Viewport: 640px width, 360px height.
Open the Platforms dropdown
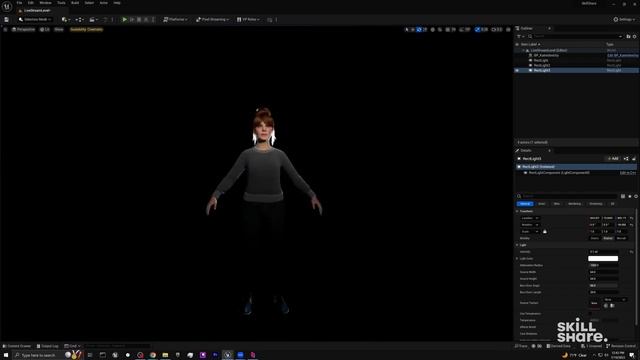tap(176, 20)
